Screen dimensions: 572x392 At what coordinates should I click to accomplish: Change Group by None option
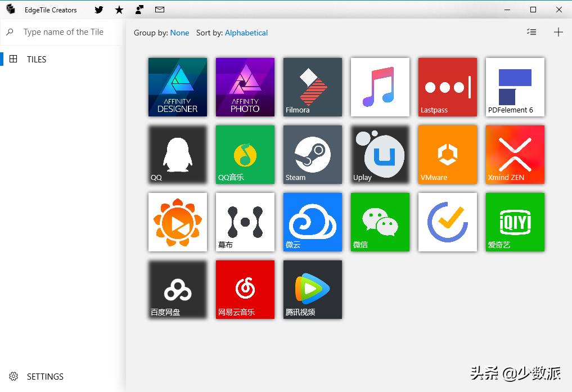click(x=179, y=33)
